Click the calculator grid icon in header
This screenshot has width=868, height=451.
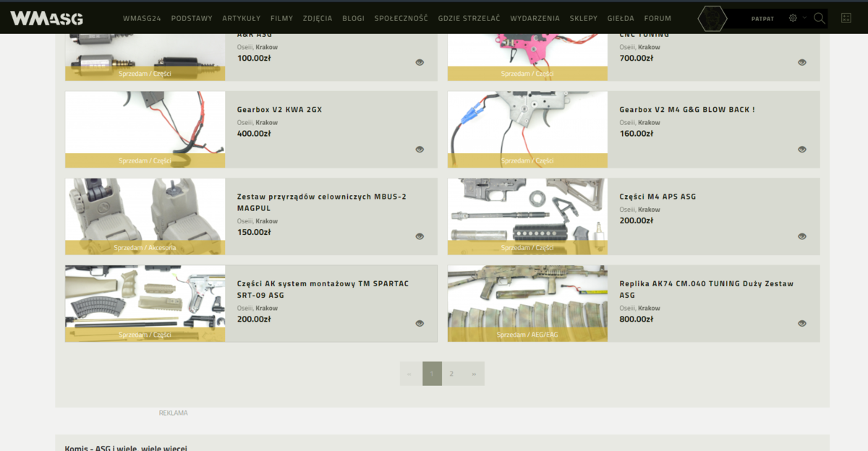(x=846, y=18)
